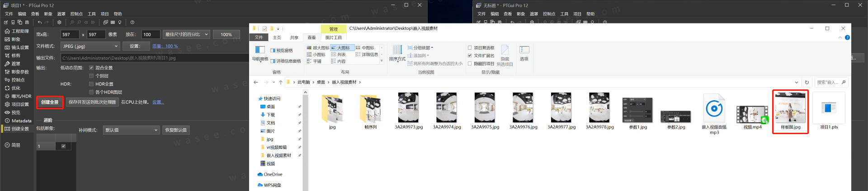This screenshot has width=868, height=191.
Task: Switch to the 图片工具 ribbon tab
Action: pyautogui.click(x=334, y=37)
